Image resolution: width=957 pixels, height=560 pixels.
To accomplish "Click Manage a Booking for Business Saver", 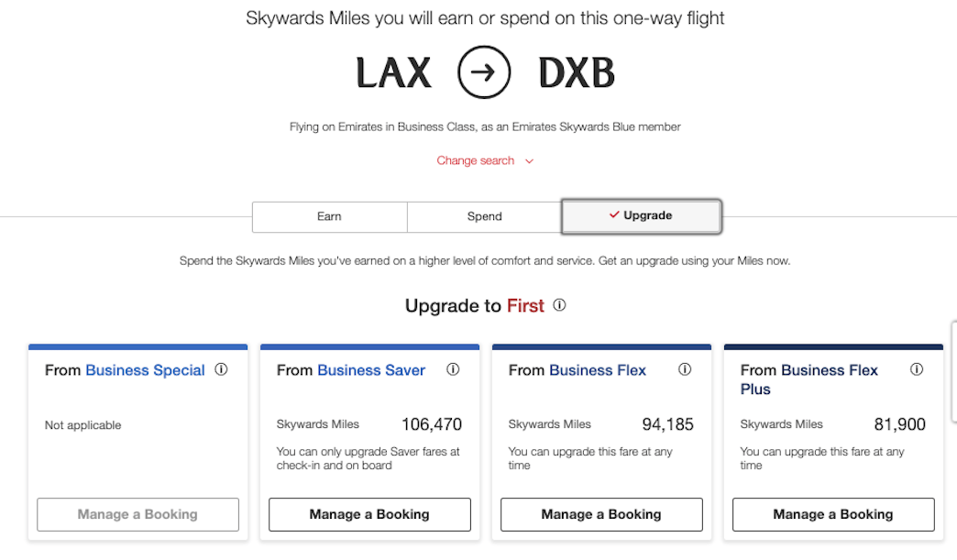I will (369, 514).
